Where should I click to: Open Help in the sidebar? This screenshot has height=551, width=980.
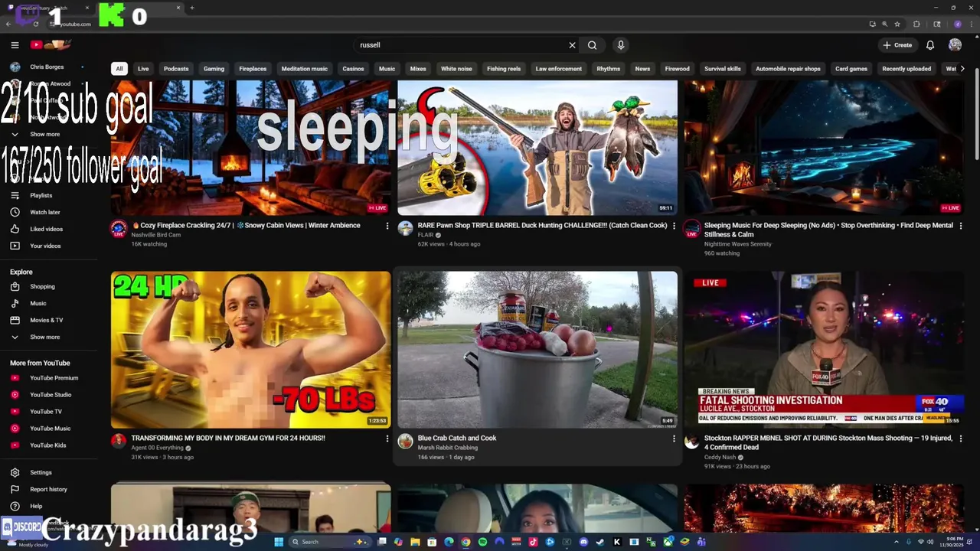[x=36, y=506]
